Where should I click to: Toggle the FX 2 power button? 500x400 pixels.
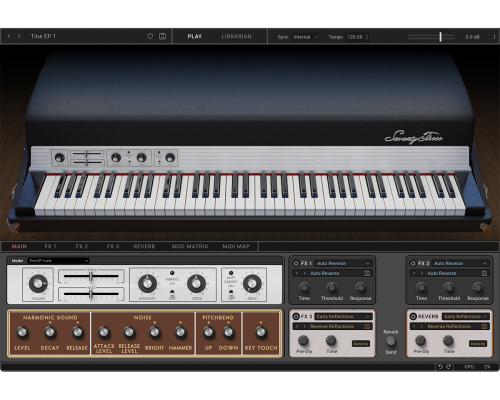(413, 263)
